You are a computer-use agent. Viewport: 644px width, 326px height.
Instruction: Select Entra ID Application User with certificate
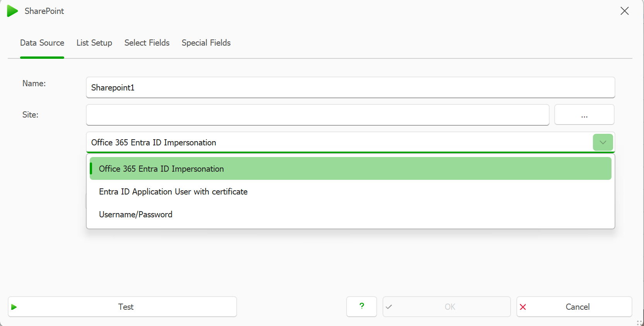[x=350, y=191]
